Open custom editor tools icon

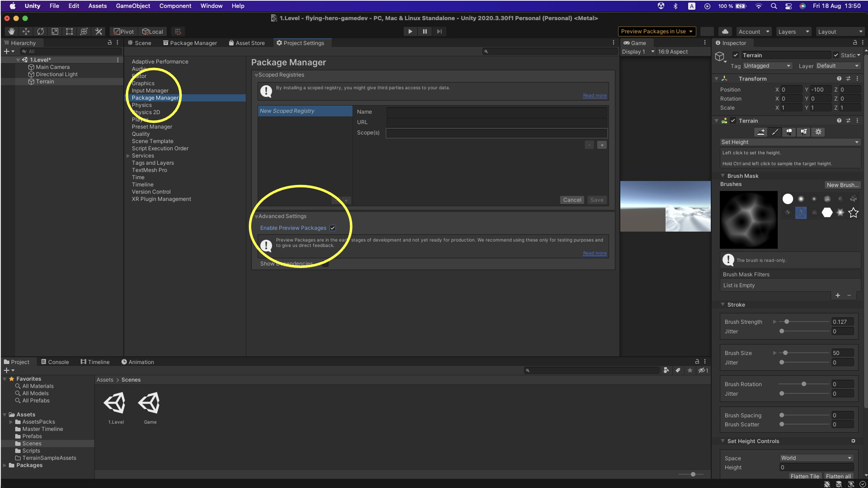point(98,32)
